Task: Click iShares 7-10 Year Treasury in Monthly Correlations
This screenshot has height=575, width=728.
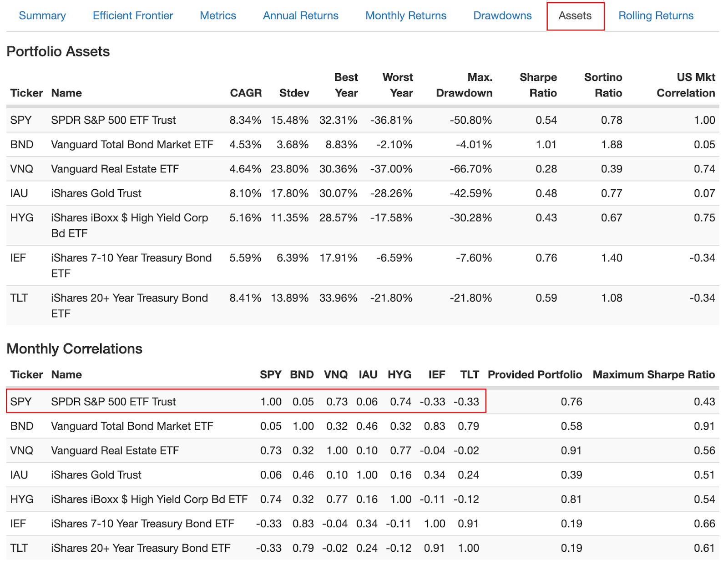Action: click(x=142, y=524)
